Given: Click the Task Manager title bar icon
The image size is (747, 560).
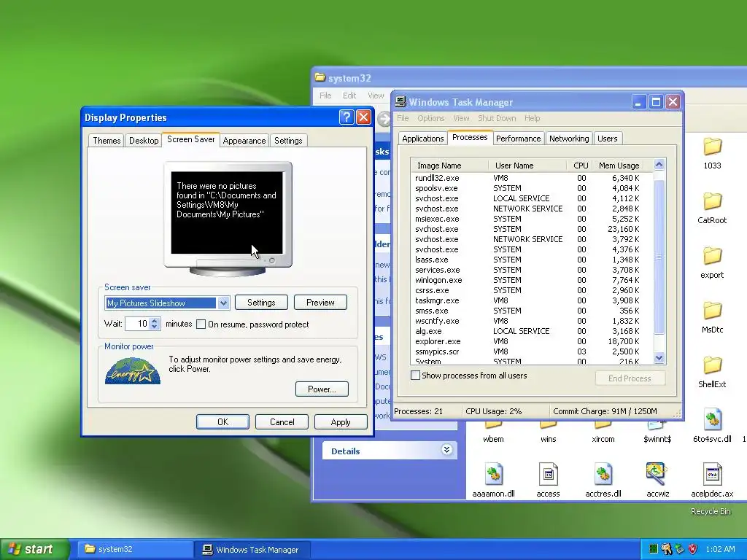Looking at the screenshot, I should 400,102.
